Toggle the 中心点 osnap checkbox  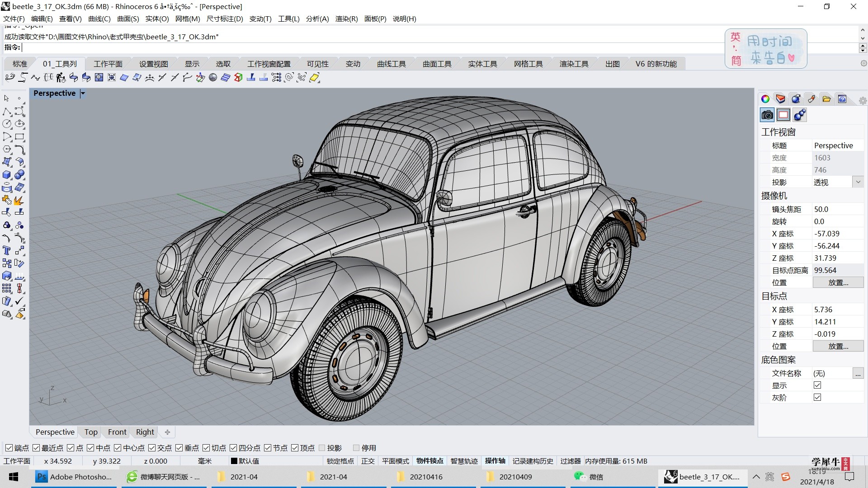click(118, 448)
